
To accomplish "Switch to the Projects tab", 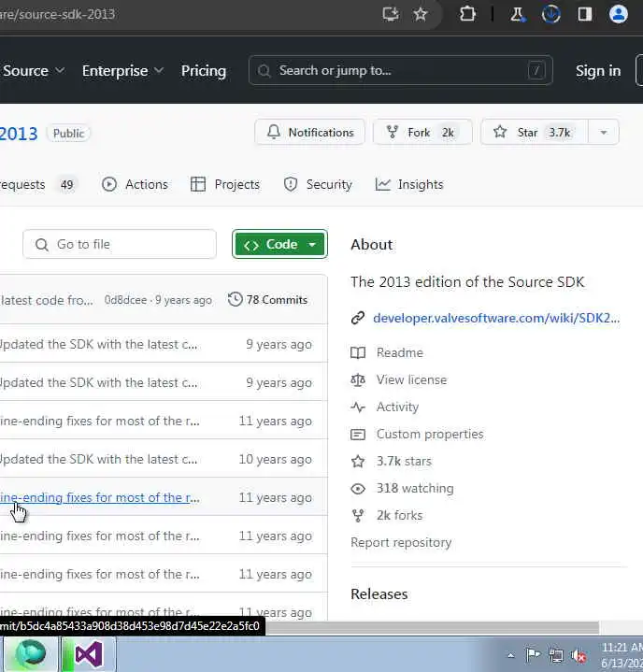I will click(x=225, y=184).
